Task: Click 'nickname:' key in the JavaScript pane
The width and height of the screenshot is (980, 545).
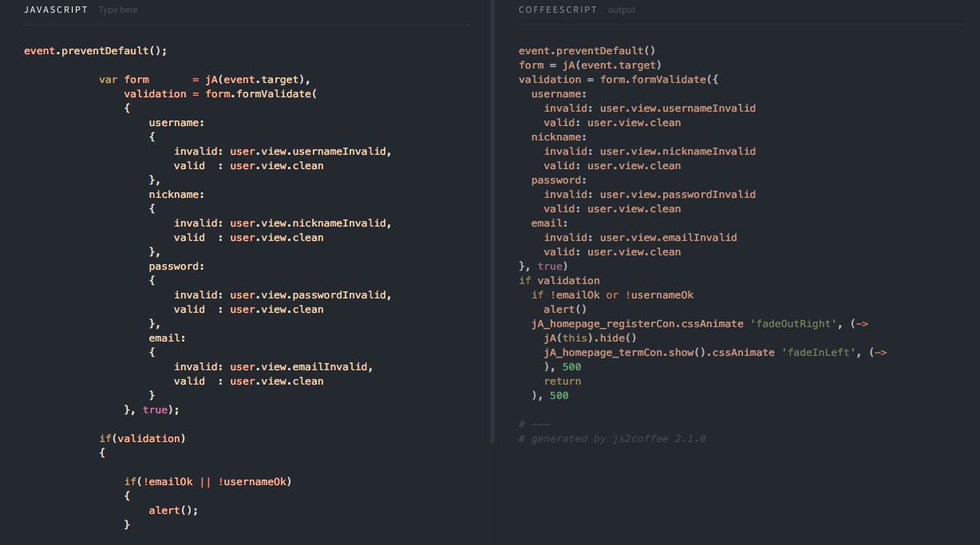Action: tap(177, 195)
